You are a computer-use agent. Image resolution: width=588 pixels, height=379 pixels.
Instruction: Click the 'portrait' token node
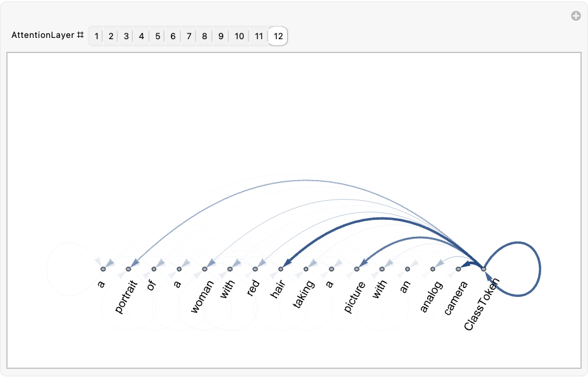pyautogui.click(x=128, y=269)
